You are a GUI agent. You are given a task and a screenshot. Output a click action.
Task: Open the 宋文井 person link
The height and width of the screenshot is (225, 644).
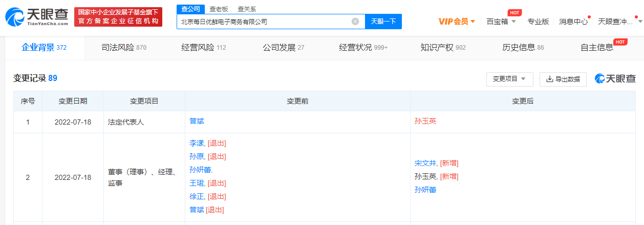point(426,163)
